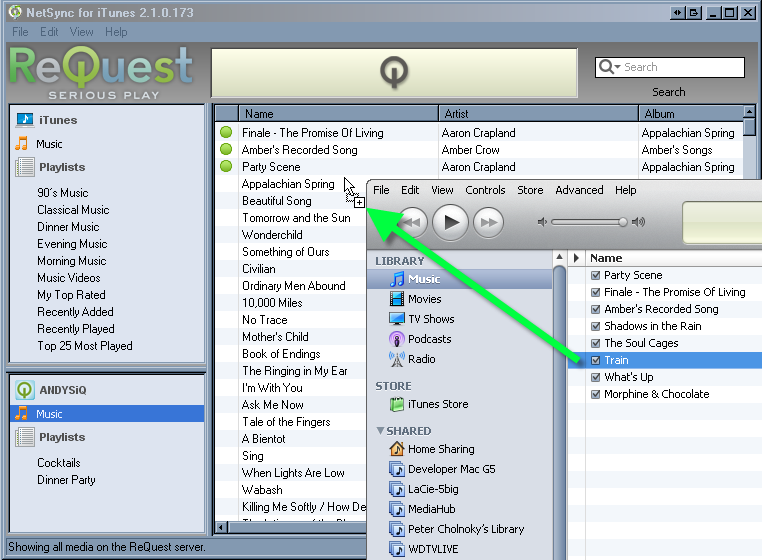Click the LaCie-5big shared library icon
762x560 pixels.
coord(397,489)
